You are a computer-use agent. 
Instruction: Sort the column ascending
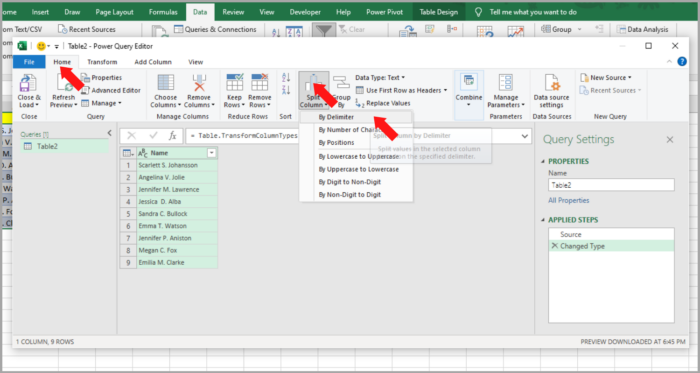pos(286,78)
